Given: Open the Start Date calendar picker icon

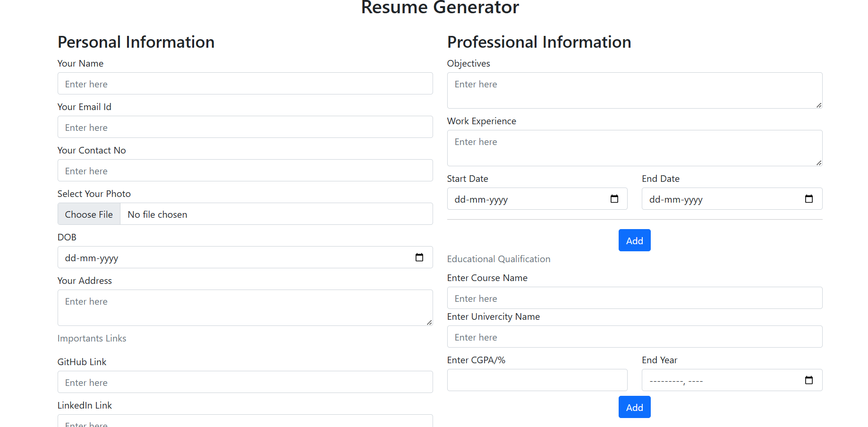Looking at the screenshot, I should [x=614, y=199].
